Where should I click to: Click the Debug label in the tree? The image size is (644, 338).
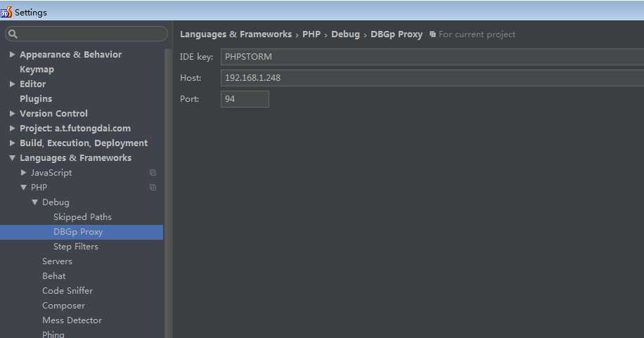pyautogui.click(x=56, y=202)
